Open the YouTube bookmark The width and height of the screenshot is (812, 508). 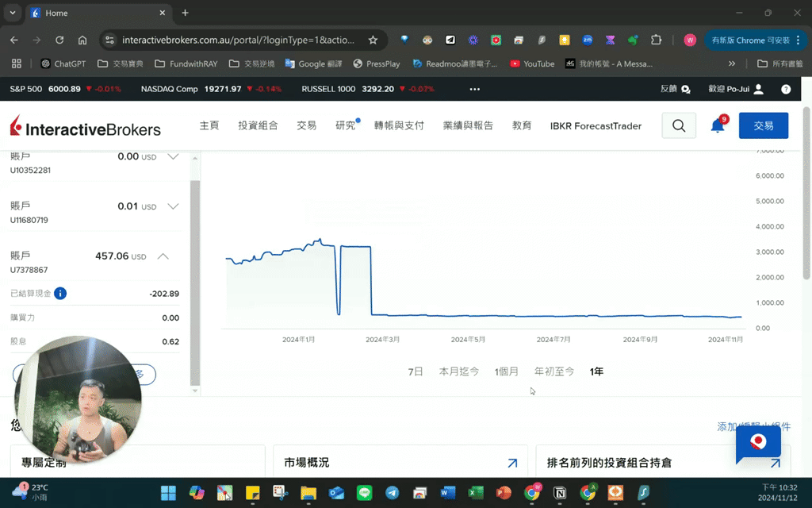tap(532, 63)
